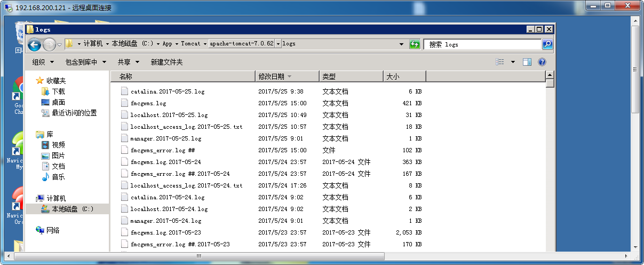Screen dimensions: 644x265
Task: Select file fmcgwms.log.2017-05-23
Action: click(166, 232)
